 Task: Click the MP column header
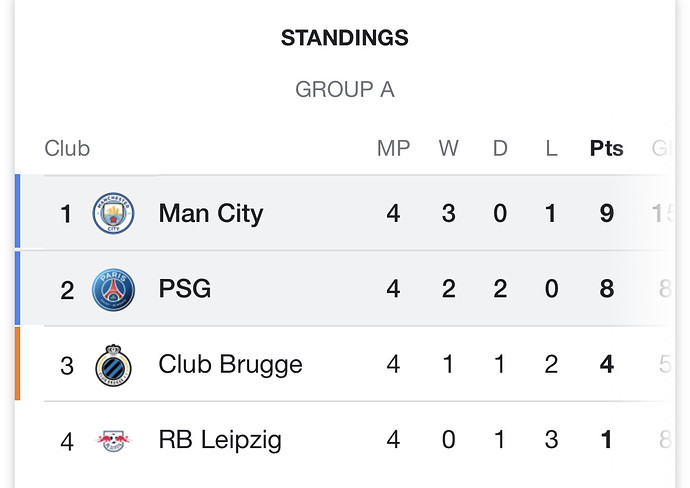(x=393, y=148)
